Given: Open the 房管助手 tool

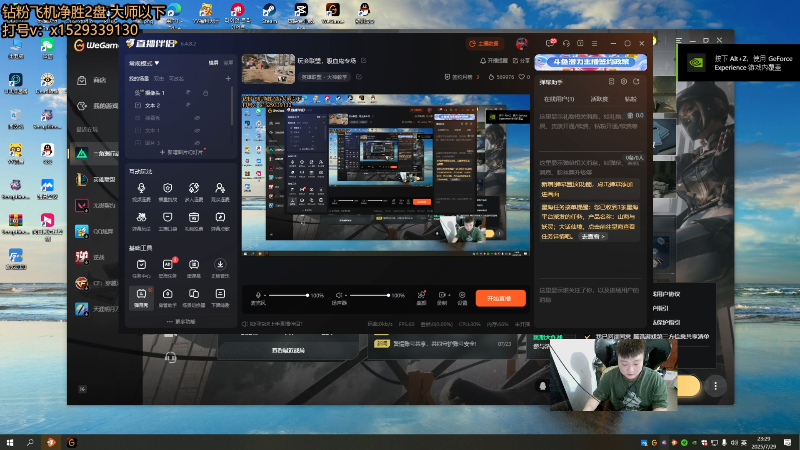Looking at the screenshot, I should (x=167, y=294).
